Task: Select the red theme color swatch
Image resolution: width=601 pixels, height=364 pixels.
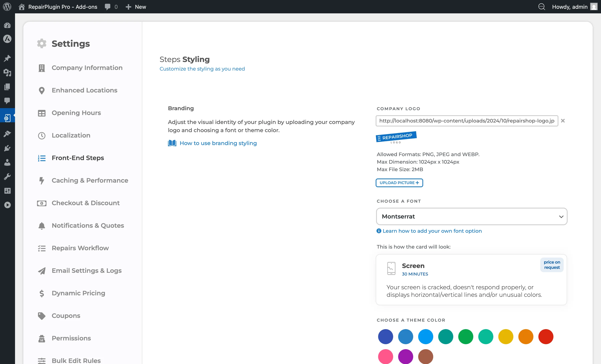Action: tap(546, 337)
